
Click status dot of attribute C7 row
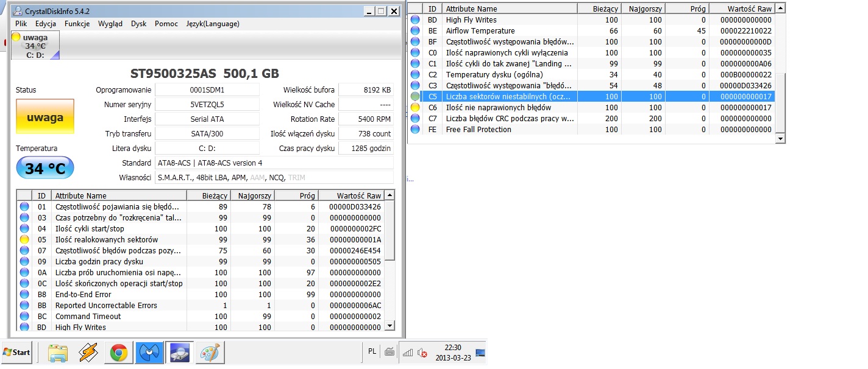(x=415, y=118)
